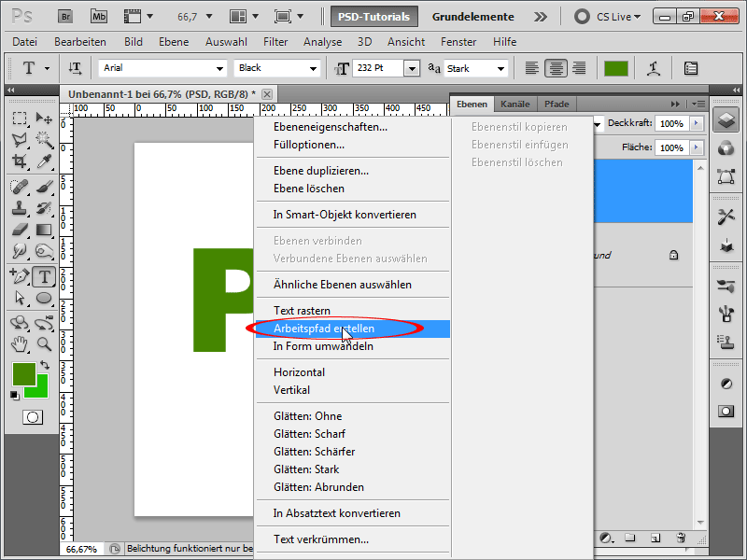Select the Ellipse shape tool
Image resolution: width=747 pixels, height=560 pixels.
click(x=44, y=298)
